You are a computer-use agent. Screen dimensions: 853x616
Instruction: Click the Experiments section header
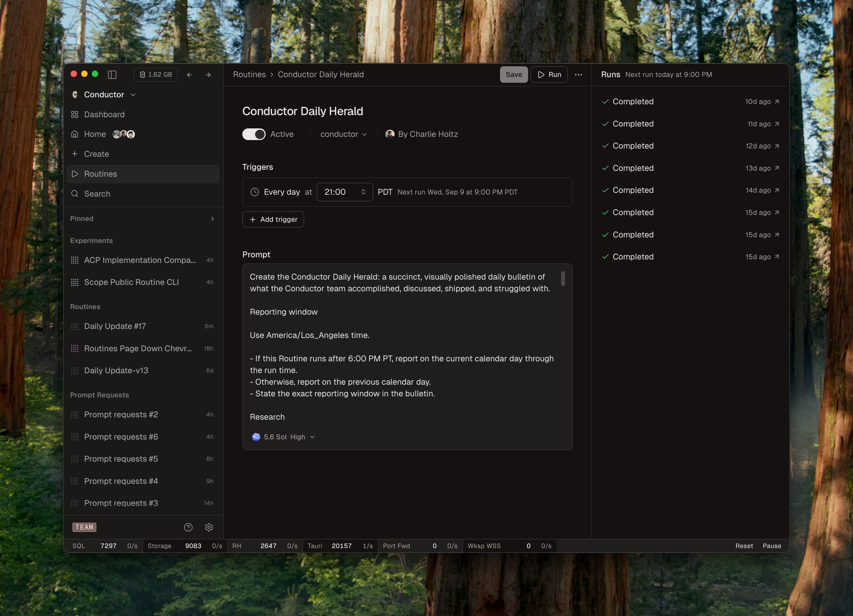[x=91, y=241]
